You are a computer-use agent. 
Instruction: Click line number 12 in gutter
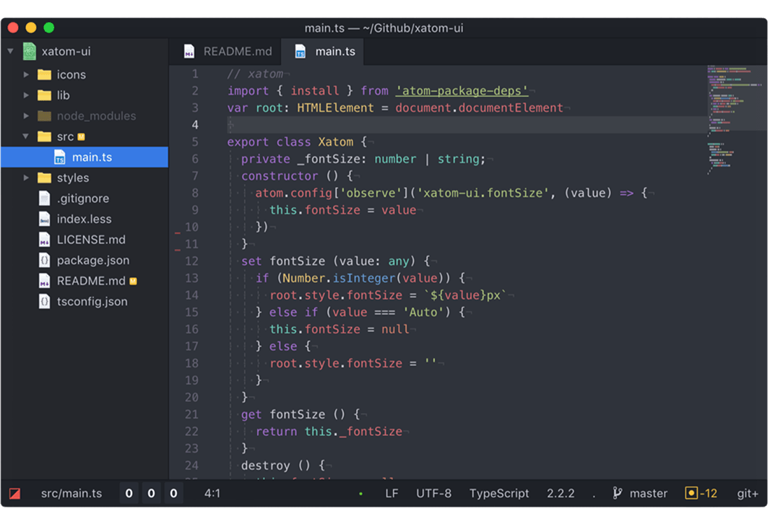(x=191, y=261)
